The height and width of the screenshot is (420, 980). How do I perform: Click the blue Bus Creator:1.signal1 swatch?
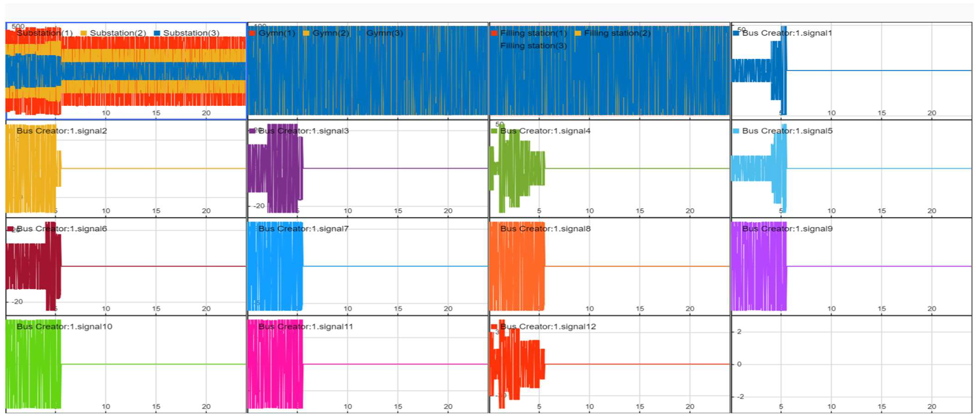tap(736, 33)
